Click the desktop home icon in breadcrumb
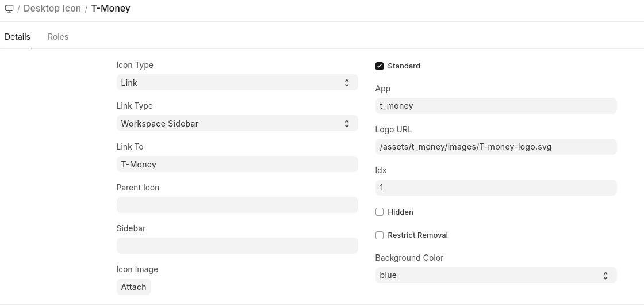The height and width of the screenshot is (305, 644). click(x=9, y=9)
